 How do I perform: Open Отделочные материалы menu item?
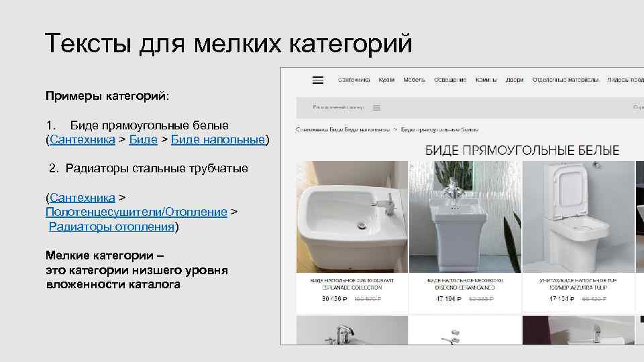tap(565, 80)
